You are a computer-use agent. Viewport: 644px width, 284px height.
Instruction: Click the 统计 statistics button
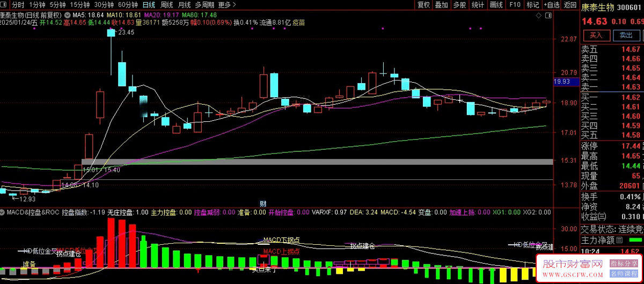pos(478,5)
